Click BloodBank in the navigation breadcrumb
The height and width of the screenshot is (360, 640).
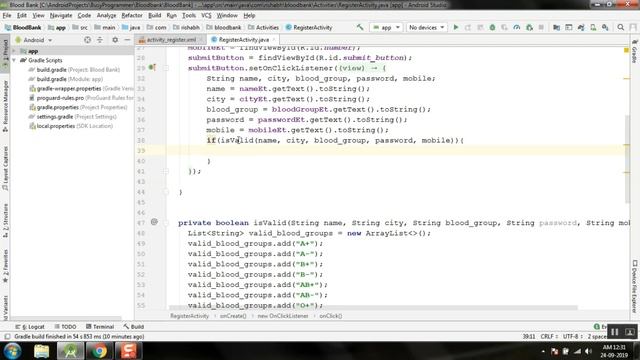click(23, 27)
